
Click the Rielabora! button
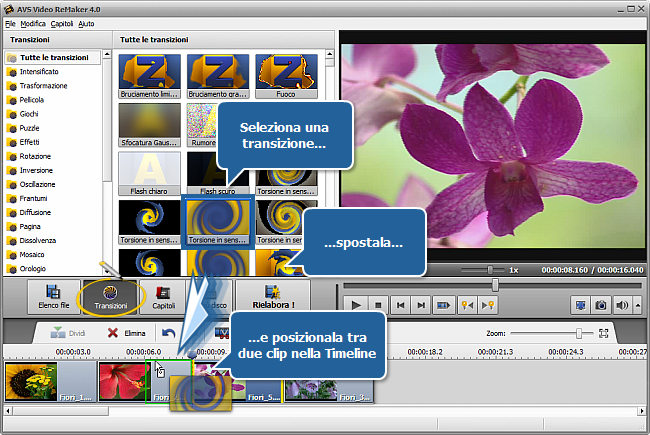click(x=272, y=298)
